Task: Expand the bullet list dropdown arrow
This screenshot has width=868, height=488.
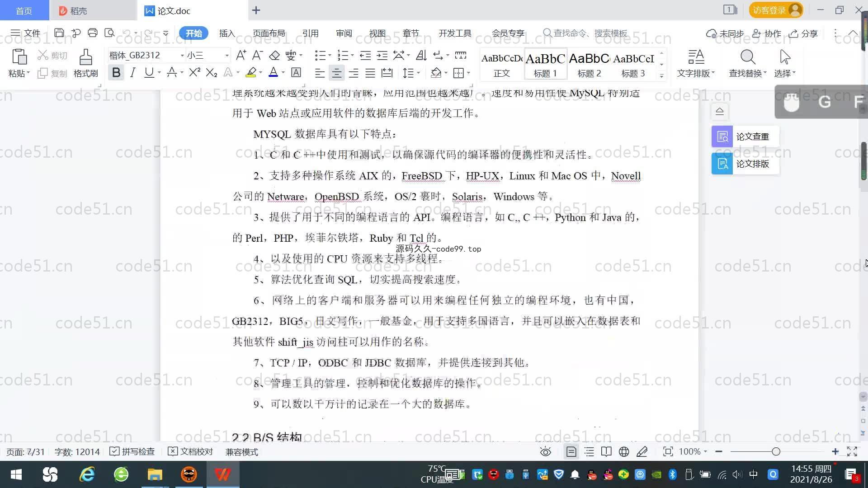Action: (330, 56)
